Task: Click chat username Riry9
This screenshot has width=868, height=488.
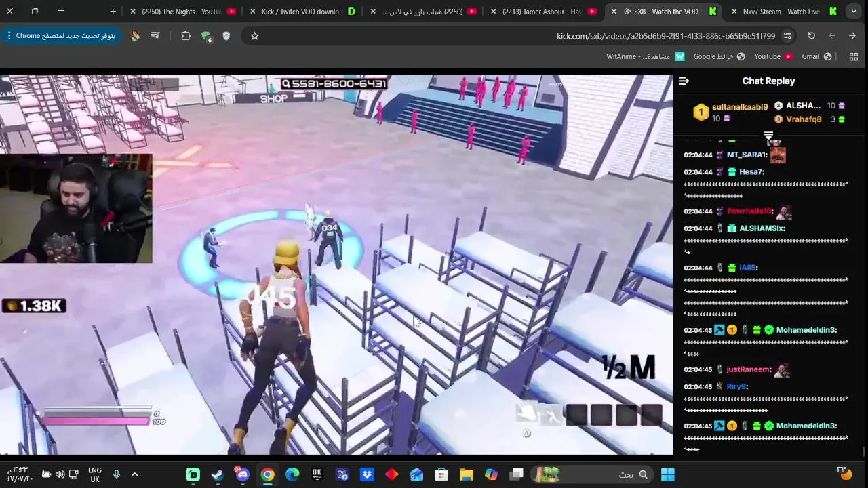Action: pos(736,386)
